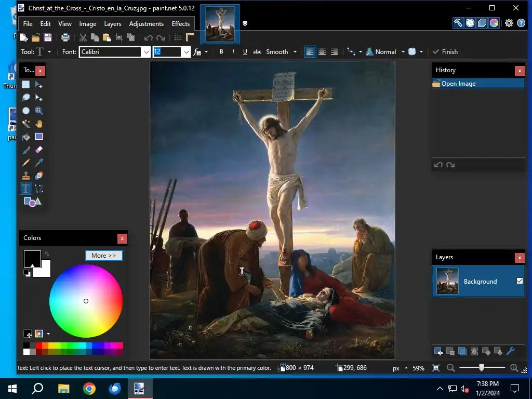Toggle Bold text formatting

tap(221, 52)
